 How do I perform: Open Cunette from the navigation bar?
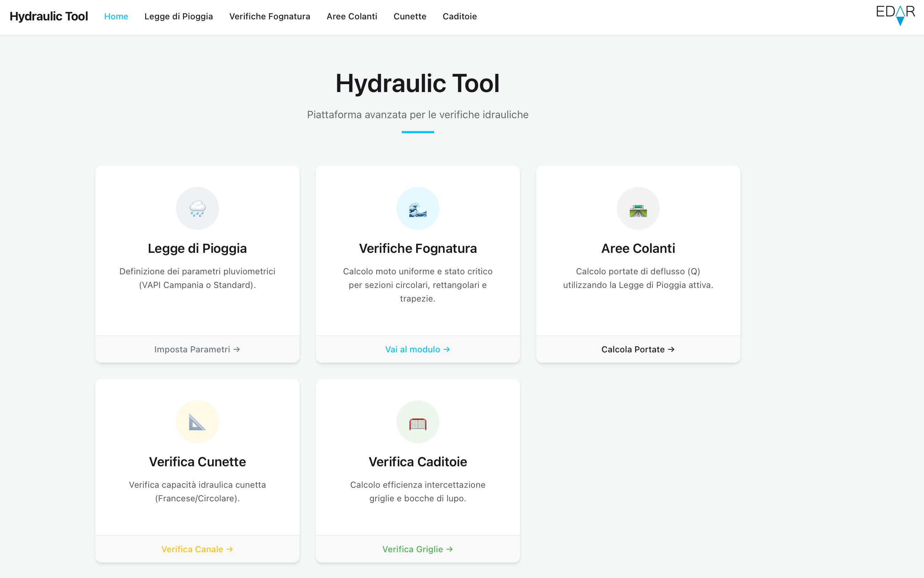click(410, 16)
